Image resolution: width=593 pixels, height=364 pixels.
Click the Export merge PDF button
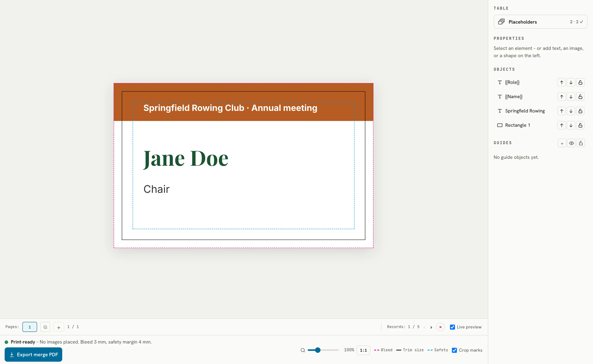33,355
